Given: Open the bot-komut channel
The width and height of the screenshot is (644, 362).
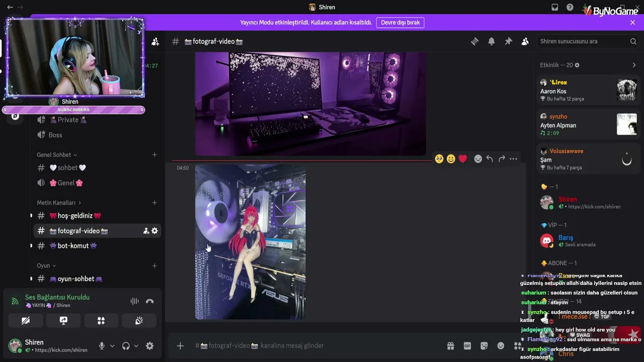Looking at the screenshot, I should click(97, 246).
